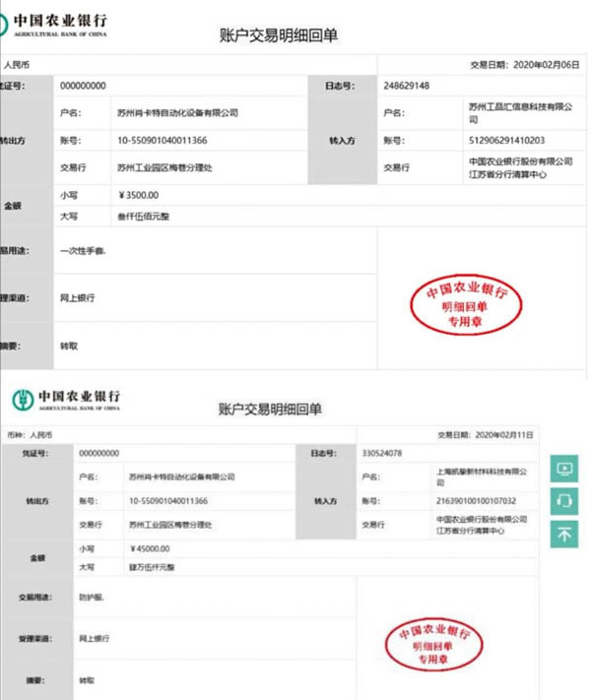Select the transaction date 2020年02月11日

click(504, 435)
